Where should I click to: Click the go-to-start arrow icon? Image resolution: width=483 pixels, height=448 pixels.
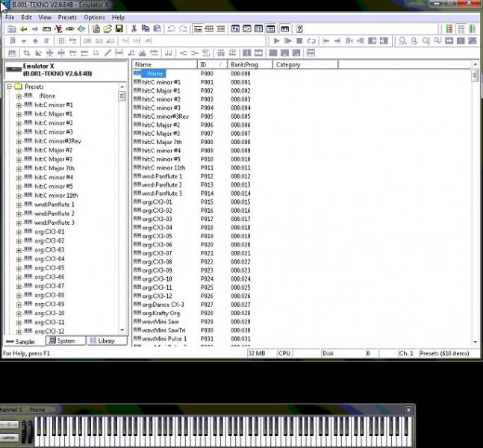(x=326, y=41)
